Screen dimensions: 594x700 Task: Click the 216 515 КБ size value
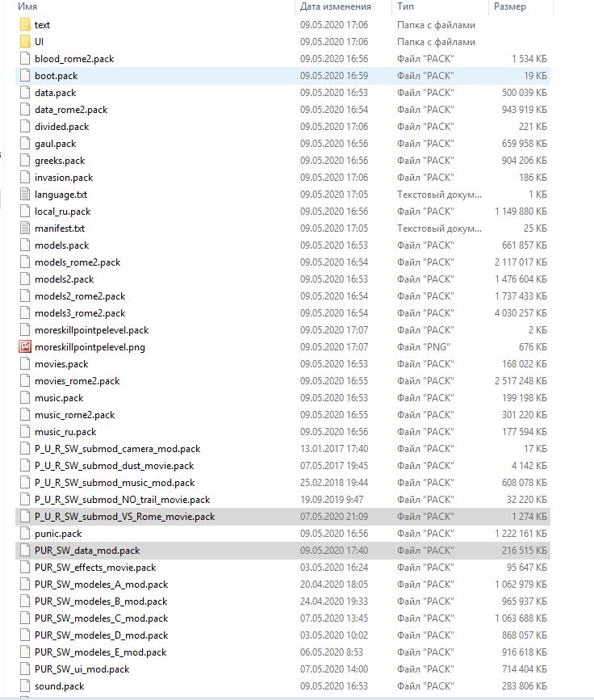(x=525, y=551)
